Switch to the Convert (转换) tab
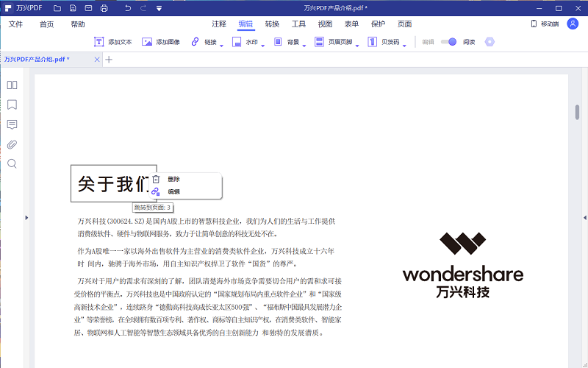This screenshot has height=368, width=588. tap(272, 24)
